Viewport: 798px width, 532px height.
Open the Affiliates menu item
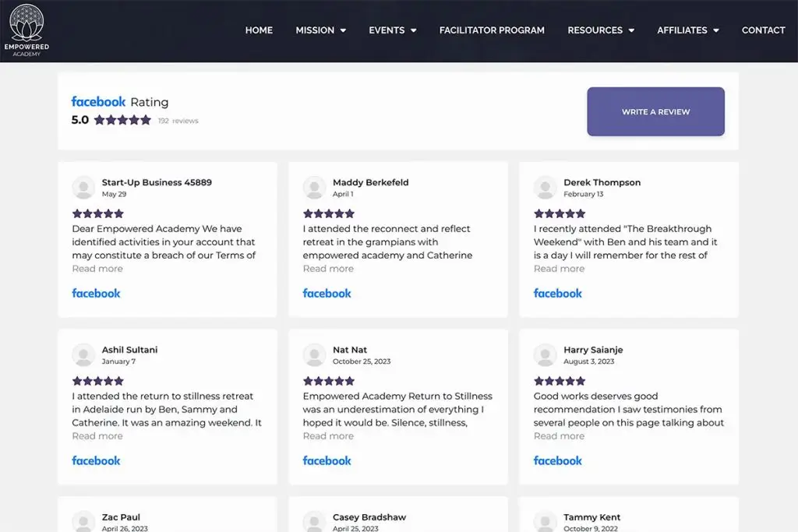click(x=681, y=30)
